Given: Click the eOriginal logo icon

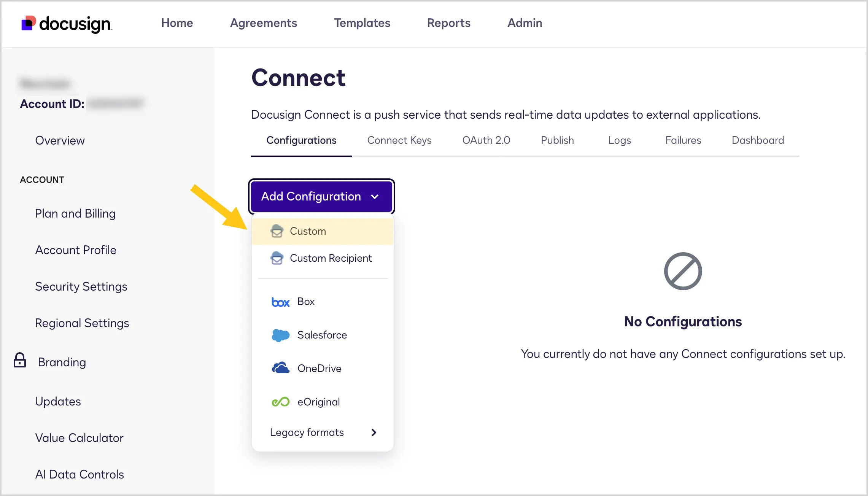Looking at the screenshot, I should point(281,402).
